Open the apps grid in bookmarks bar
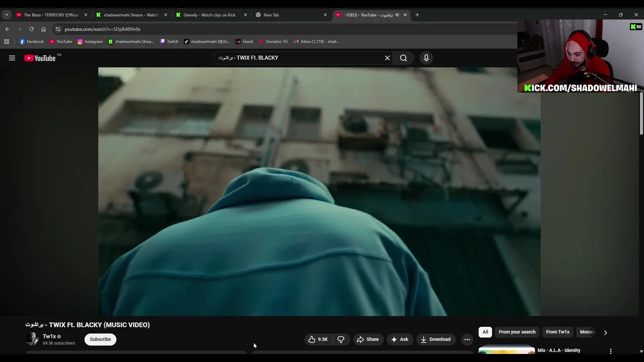This screenshot has width=644, height=362. coord(7,42)
